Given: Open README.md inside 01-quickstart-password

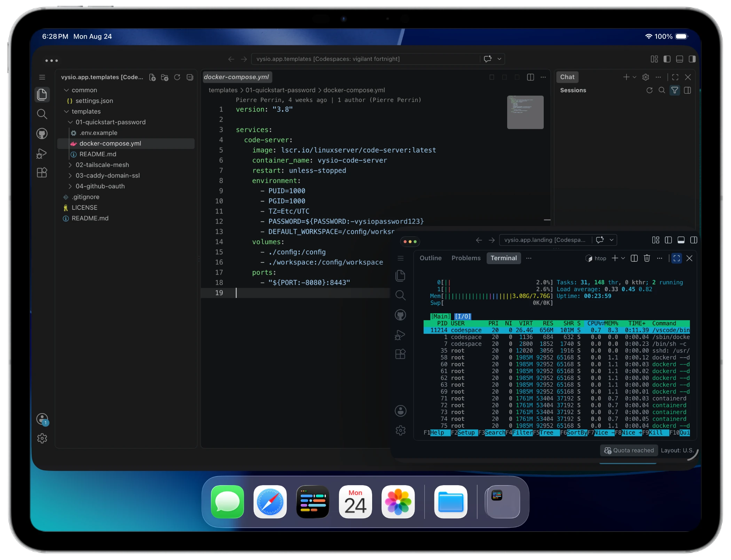Looking at the screenshot, I should click(98, 154).
